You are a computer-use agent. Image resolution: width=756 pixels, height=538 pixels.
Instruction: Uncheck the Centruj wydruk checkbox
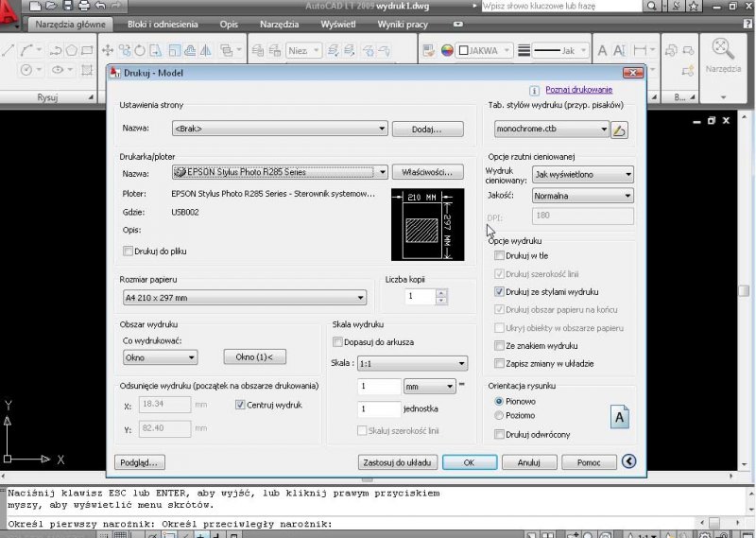[x=240, y=405]
